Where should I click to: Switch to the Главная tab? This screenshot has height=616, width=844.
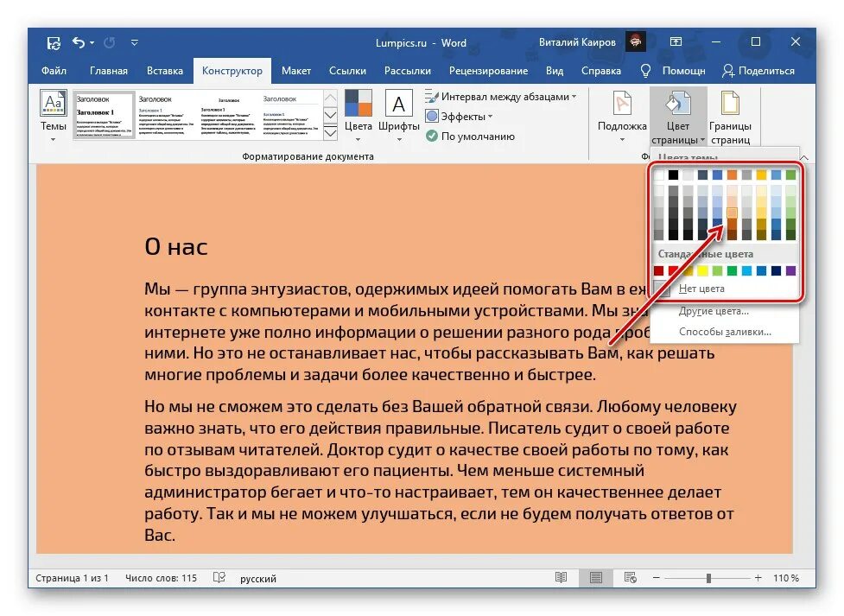(109, 71)
